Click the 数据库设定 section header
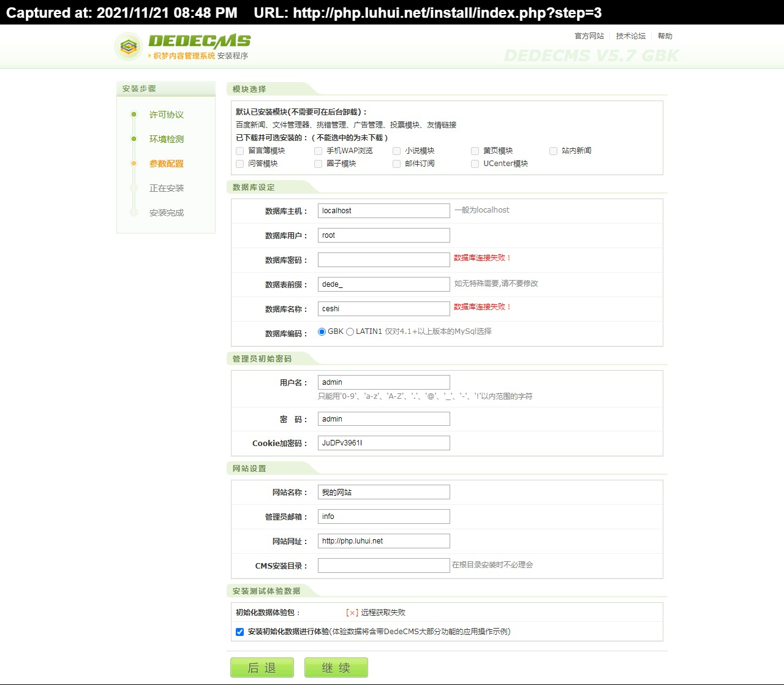The width and height of the screenshot is (784, 685). point(254,187)
